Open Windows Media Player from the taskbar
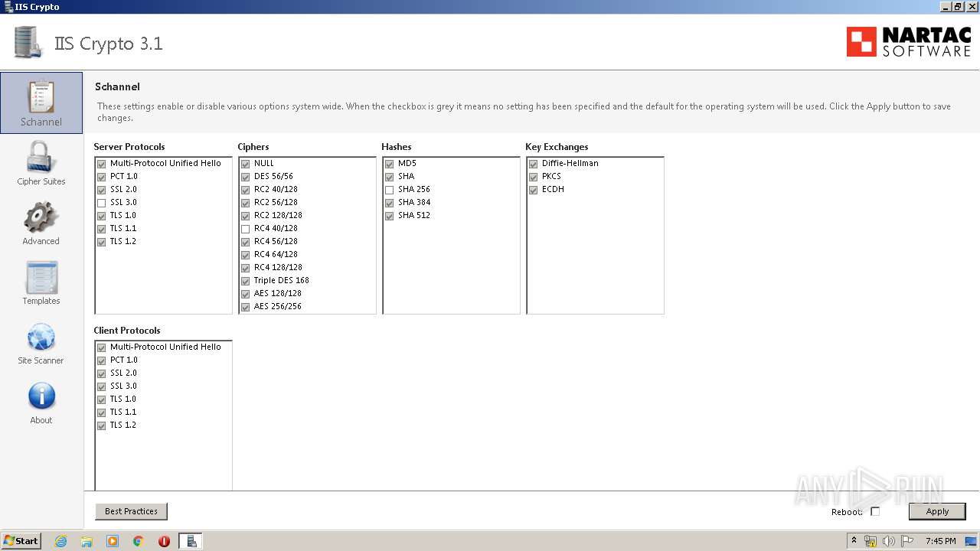 (113, 541)
